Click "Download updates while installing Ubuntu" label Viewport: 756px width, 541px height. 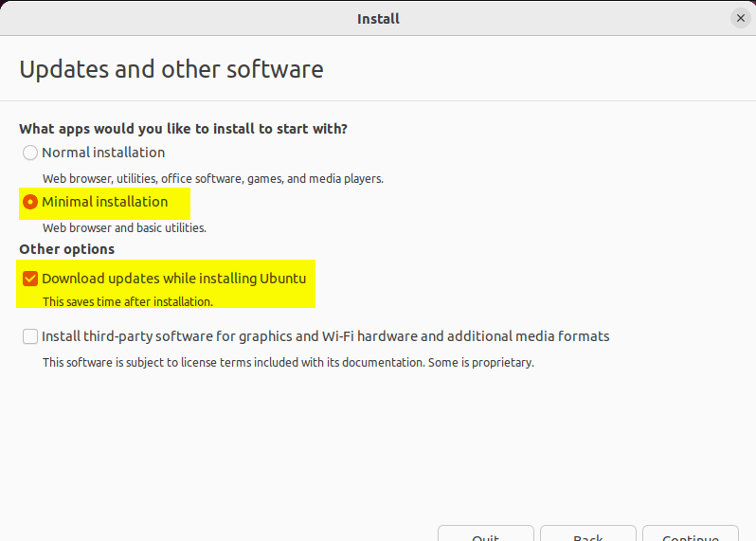pyautogui.click(x=173, y=279)
